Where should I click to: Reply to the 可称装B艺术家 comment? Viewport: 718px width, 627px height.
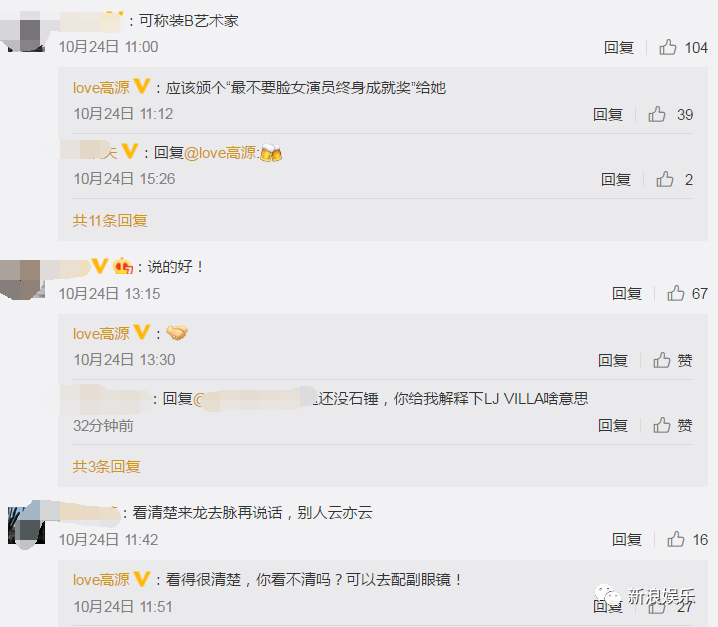(x=619, y=47)
